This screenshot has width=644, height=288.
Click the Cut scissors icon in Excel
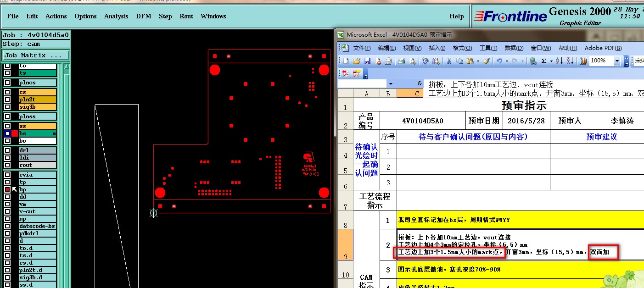pos(449,61)
